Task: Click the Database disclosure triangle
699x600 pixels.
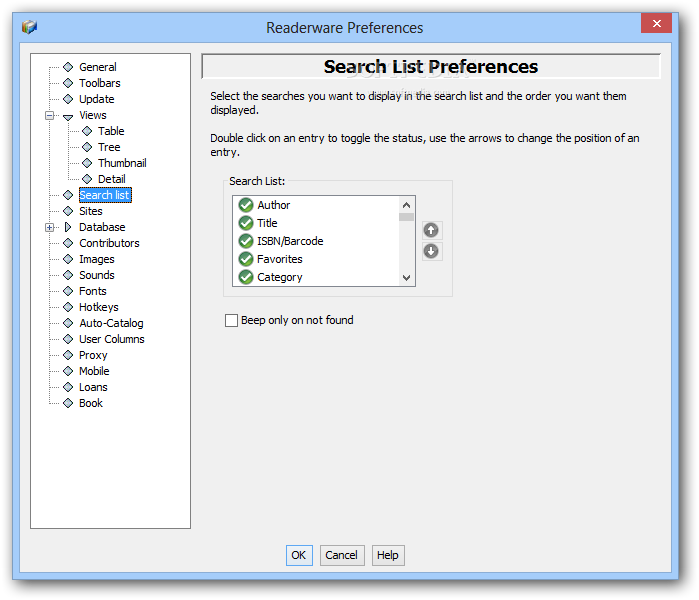Action: [68, 227]
